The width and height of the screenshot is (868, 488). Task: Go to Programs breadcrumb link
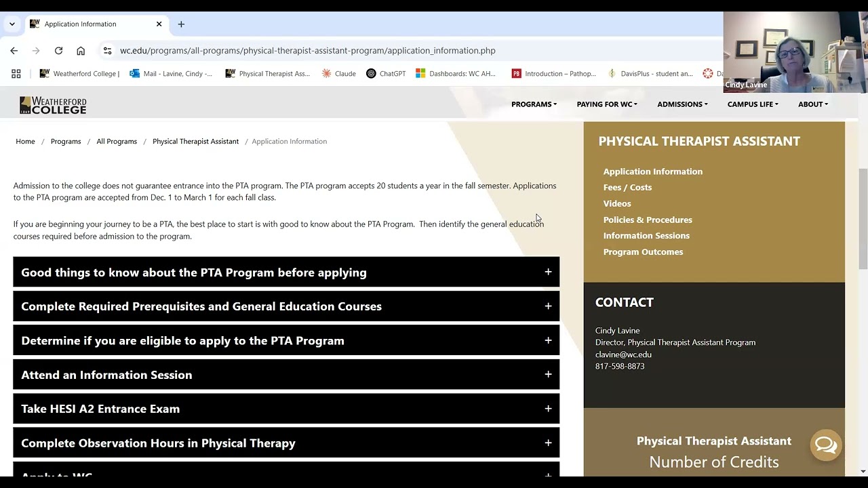coord(66,142)
